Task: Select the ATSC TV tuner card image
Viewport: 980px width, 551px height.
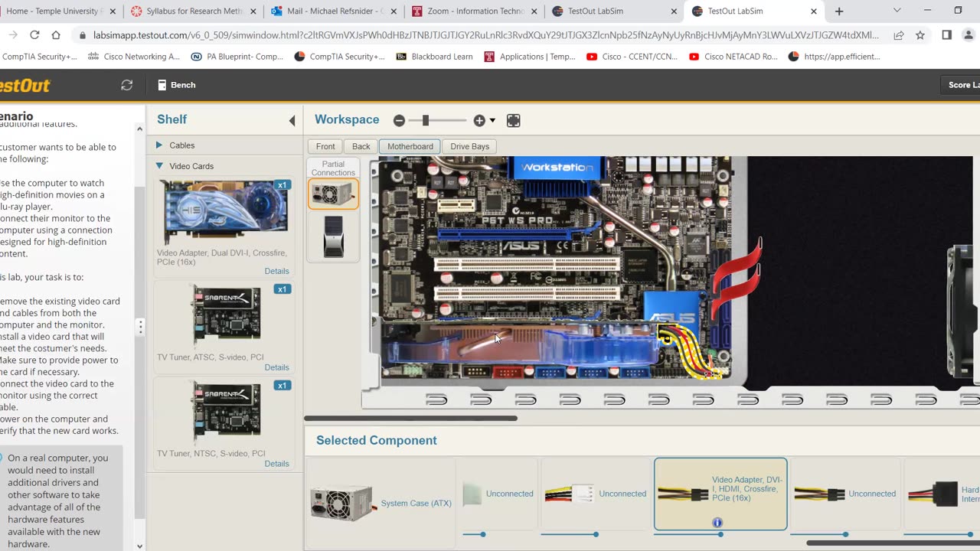Action: point(227,317)
